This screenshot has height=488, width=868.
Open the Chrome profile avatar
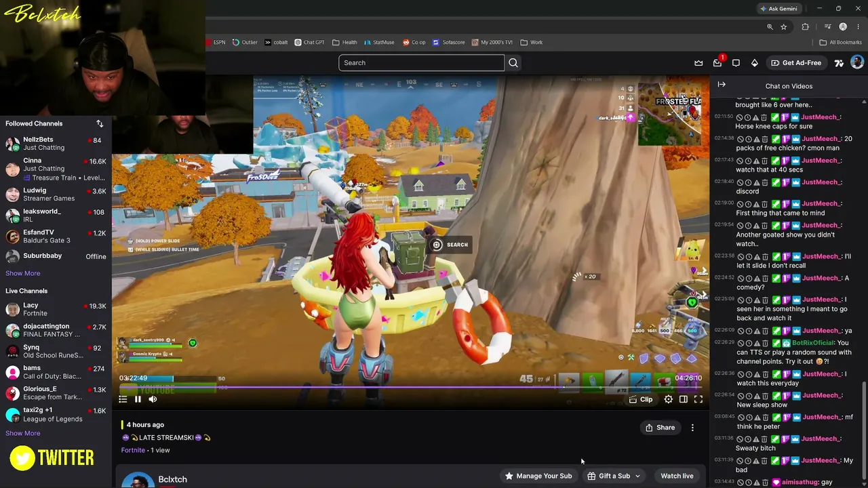[x=843, y=27]
